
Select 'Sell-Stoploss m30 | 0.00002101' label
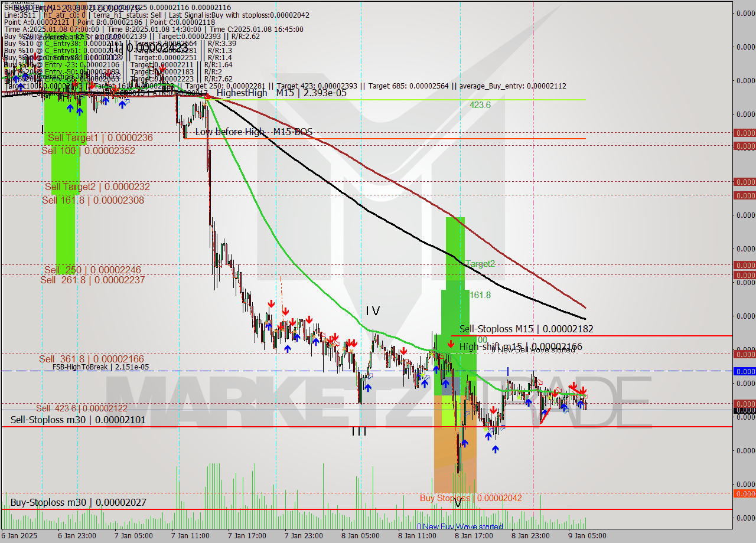[x=78, y=420]
